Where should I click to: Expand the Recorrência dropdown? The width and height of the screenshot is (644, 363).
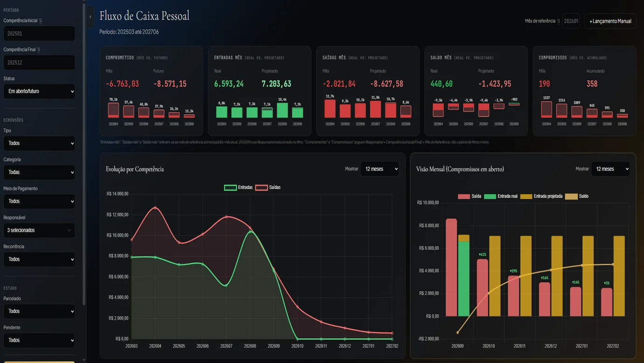coord(39,259)
